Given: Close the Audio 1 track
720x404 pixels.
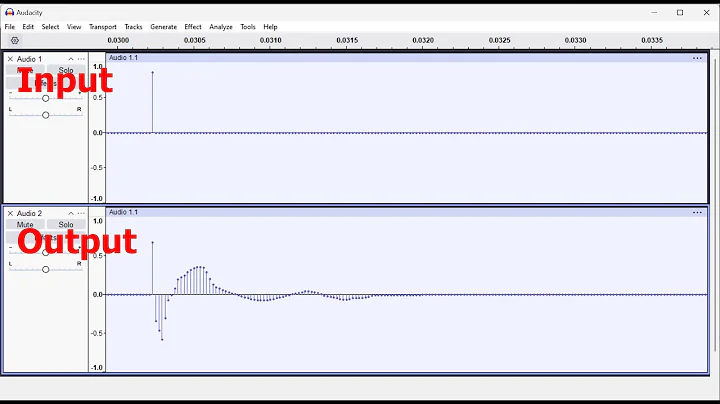Looking at the screenshot, I should pyautogui.click(x=10, y=59).
